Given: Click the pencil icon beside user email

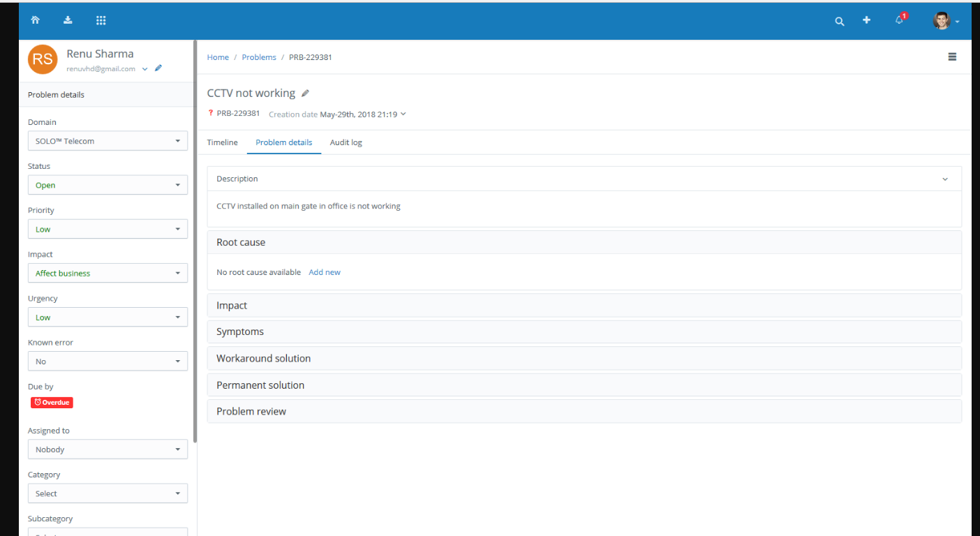Looking at the screenshot, I should tap(158, 68).
